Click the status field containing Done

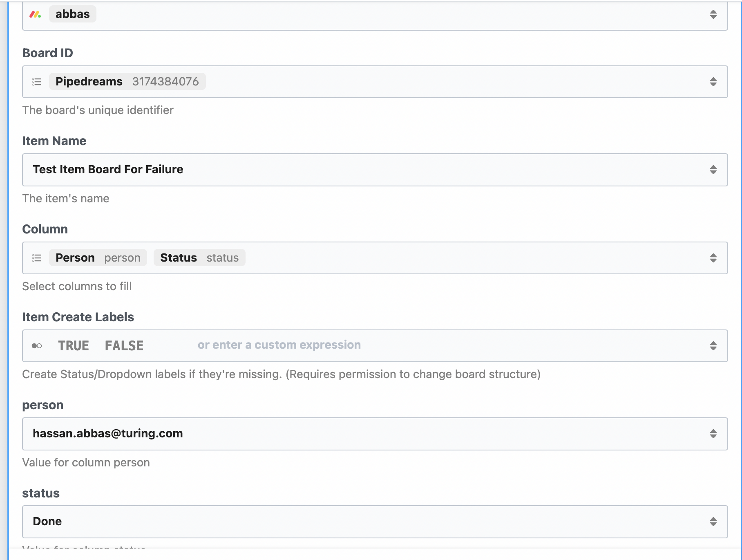[375, 522]
